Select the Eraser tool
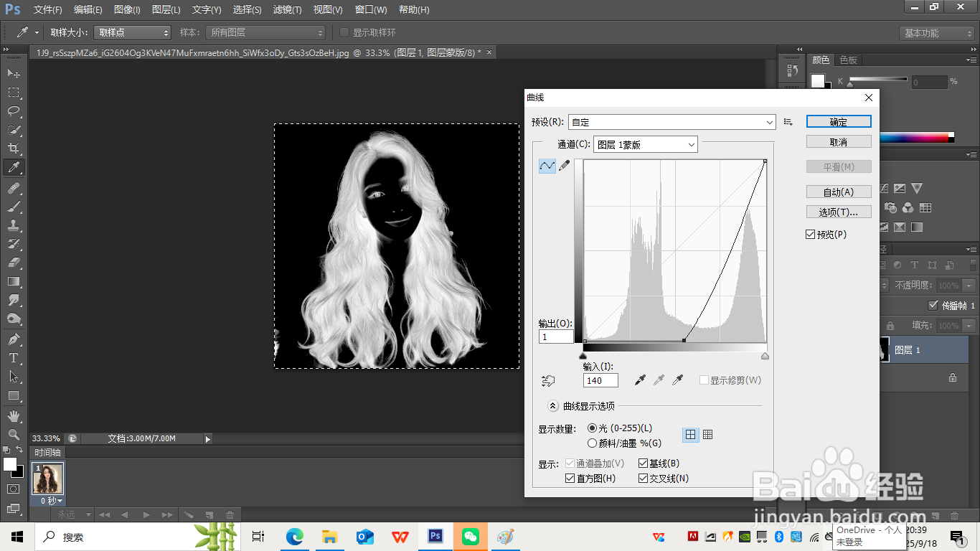 point(14,263)
